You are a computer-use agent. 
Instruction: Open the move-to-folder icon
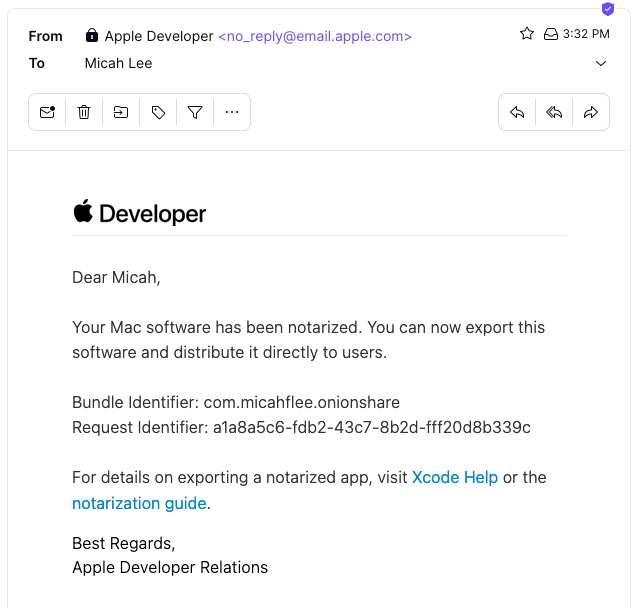click(x=121, y=112)
